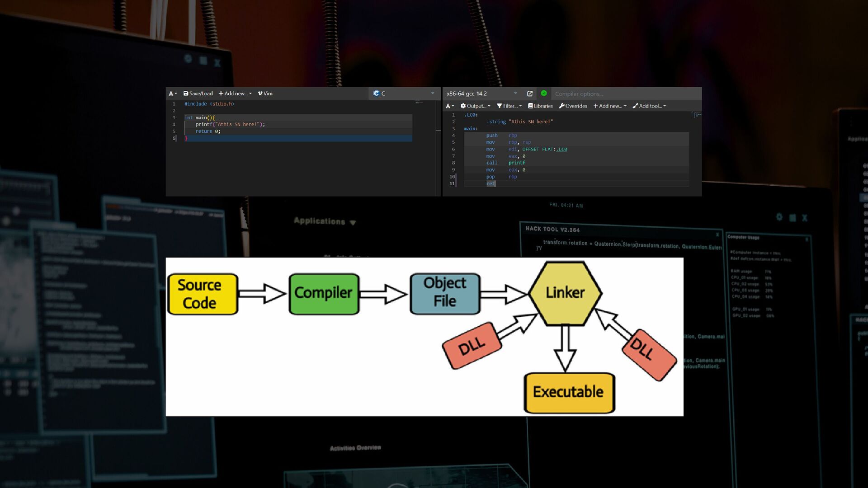Open the compiler pane Add new menu
The height and width of the screenshot is (488, 868).
pos(610,106)
